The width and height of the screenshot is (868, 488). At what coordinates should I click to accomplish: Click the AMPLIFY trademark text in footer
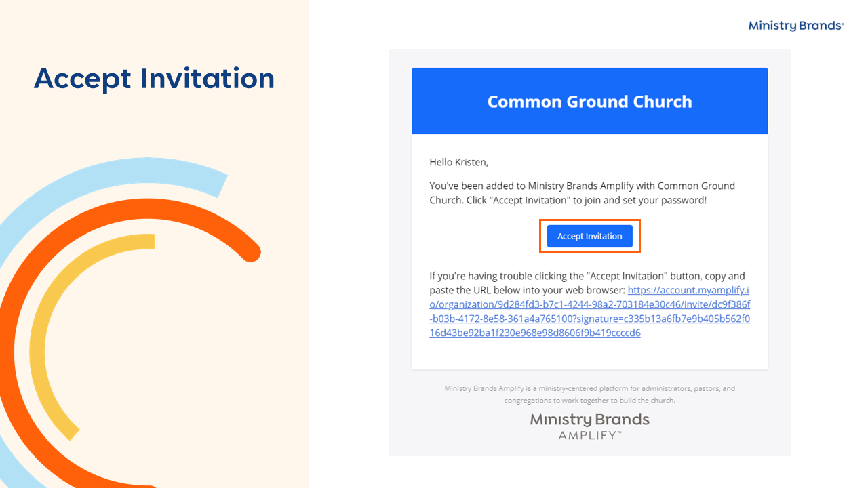[x=589, y=435]
